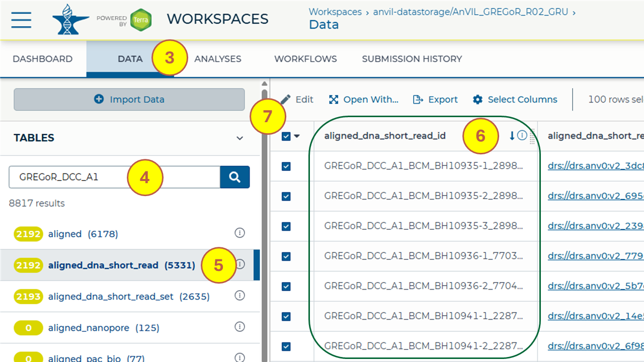The width and height of the screenshot is (644, 362).
Task: Grab the column resize handle of aligned_dna_short_read_id
Action: tap(532, 137)
